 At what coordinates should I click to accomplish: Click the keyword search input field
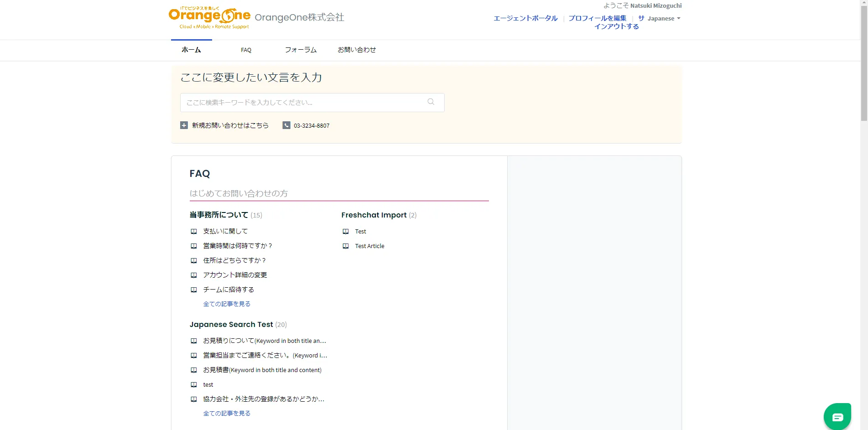point(303,103)
